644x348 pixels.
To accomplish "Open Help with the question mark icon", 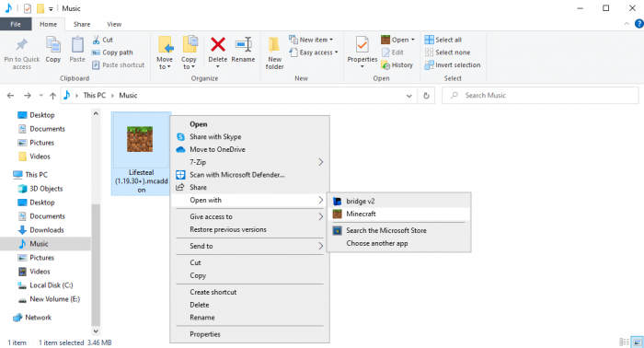I will pos(639,24).
